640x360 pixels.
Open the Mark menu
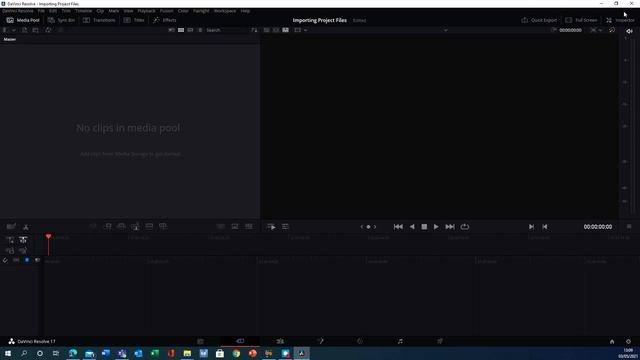(114, 11)
